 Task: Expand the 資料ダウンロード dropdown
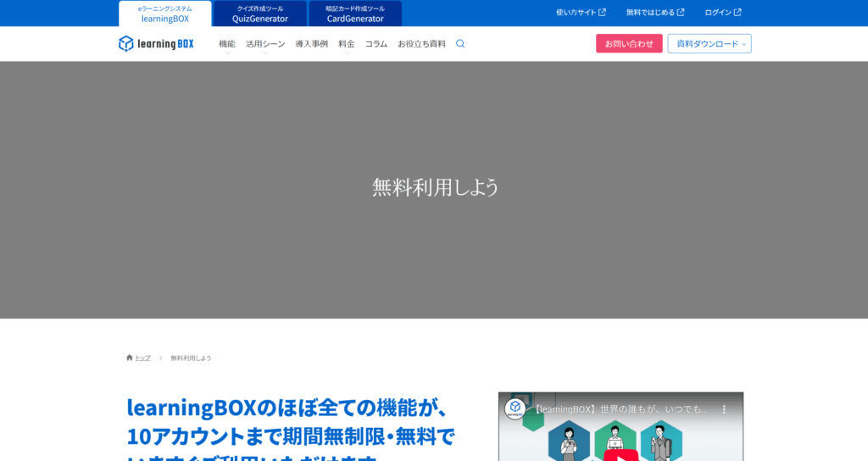[x=709, y=44]
